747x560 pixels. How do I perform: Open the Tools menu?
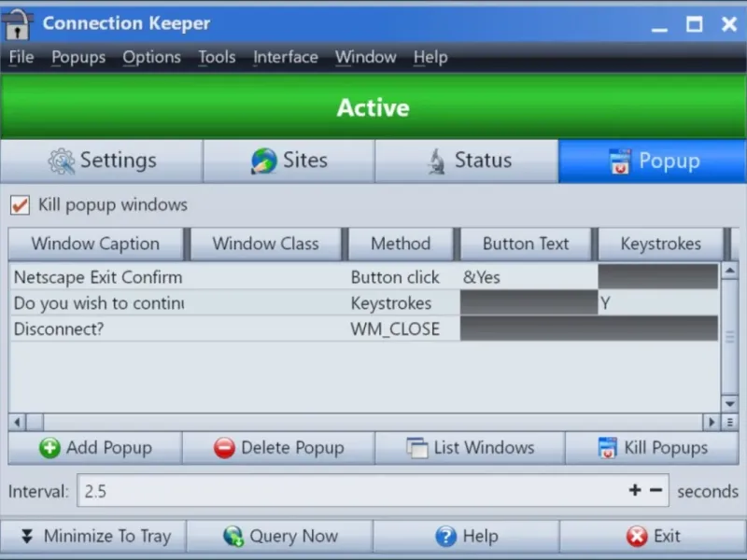[x=217, y=57]
